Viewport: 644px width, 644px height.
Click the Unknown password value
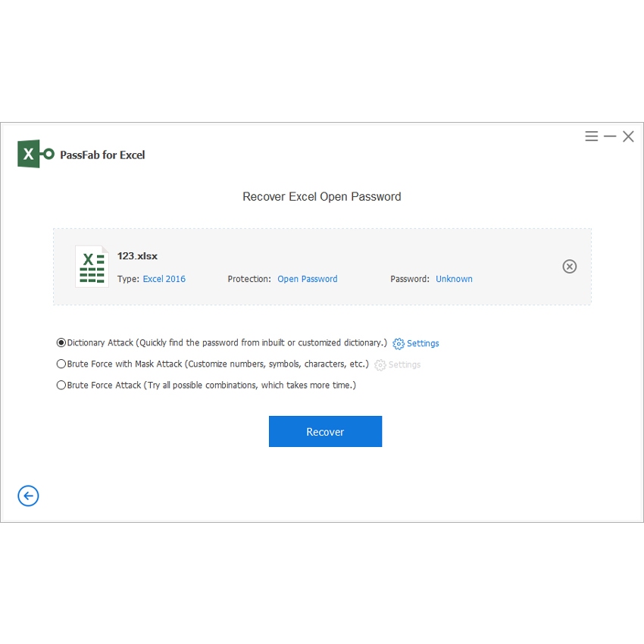pyautogui.click(x=454, y=279)
